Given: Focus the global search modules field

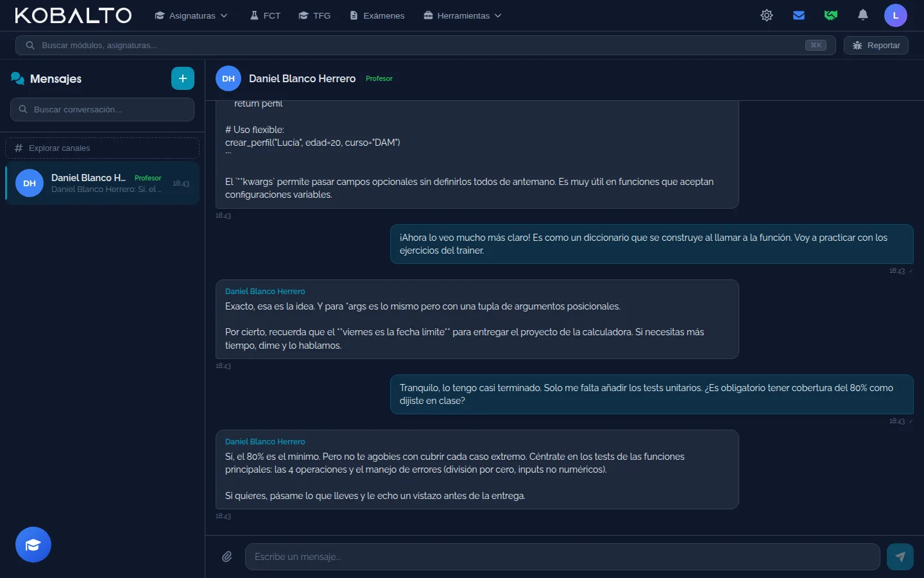Looking at the screenshot, I should coord(425,45).
